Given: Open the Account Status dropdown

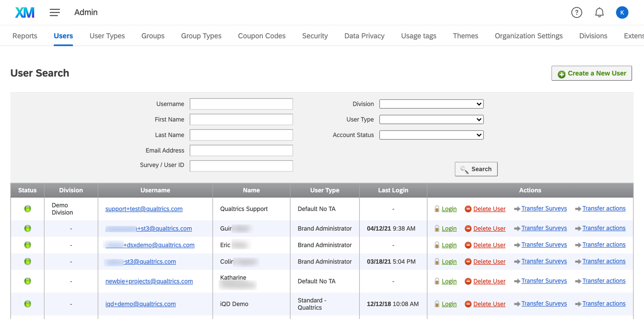Looking at the screenshot, I should (431, 135).
